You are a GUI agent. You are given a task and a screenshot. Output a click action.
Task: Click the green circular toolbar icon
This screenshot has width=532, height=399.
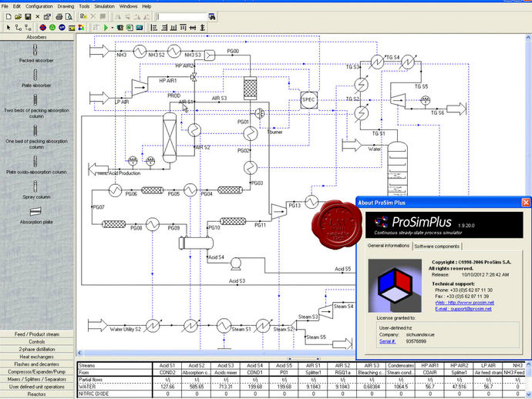pos(52,28)
